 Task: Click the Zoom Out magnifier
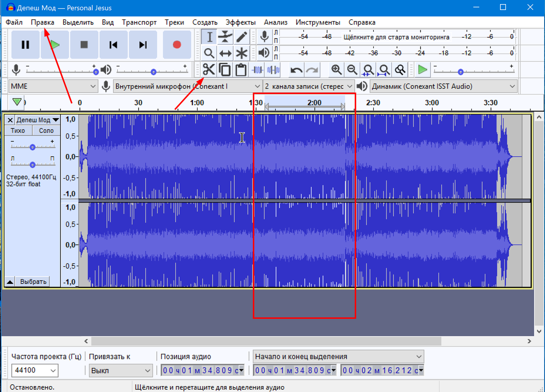click(x=352, y=70)
